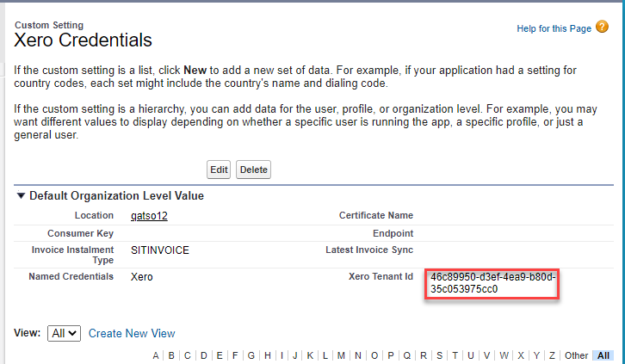Screen dimensions: 625x364
Task: Filter records by letter K
Action: tap(310, 355)
